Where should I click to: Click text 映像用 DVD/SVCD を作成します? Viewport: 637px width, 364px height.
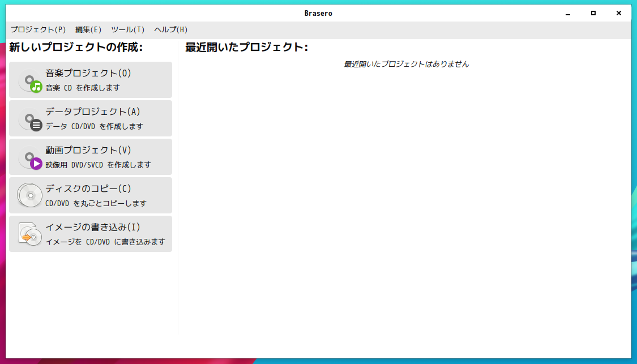[x=99, y=165]
